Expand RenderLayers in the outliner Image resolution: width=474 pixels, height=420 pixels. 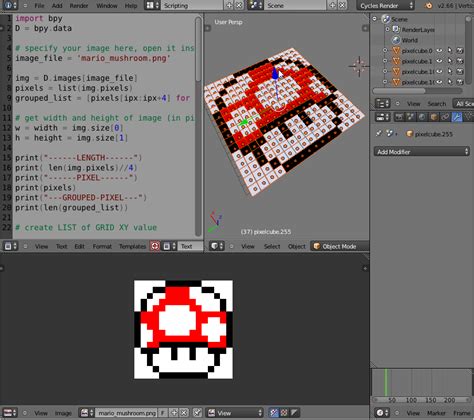(x=387, y=29)
